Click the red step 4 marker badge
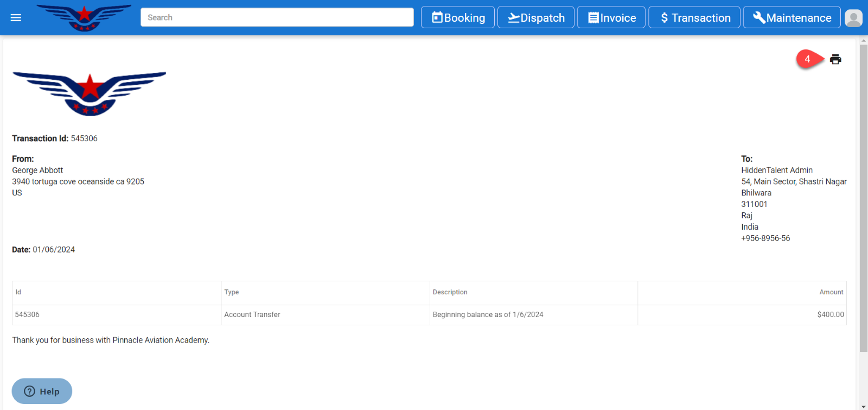868x410 pixels. click(x=807, y=59)
